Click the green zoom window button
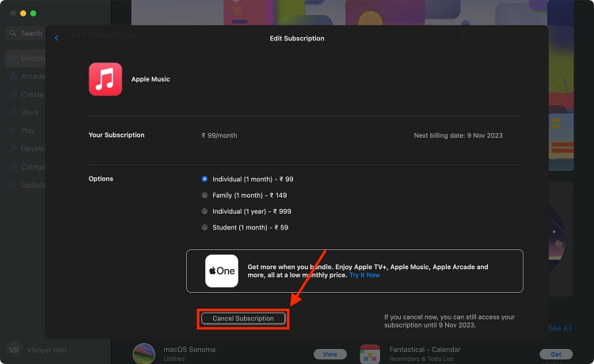This screenshot has height=364, width=594. (33, 13)
